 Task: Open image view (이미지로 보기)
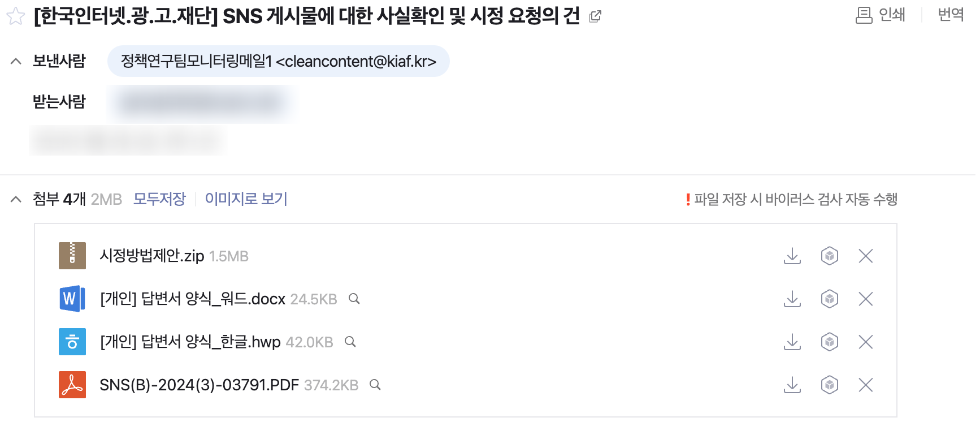246,199
